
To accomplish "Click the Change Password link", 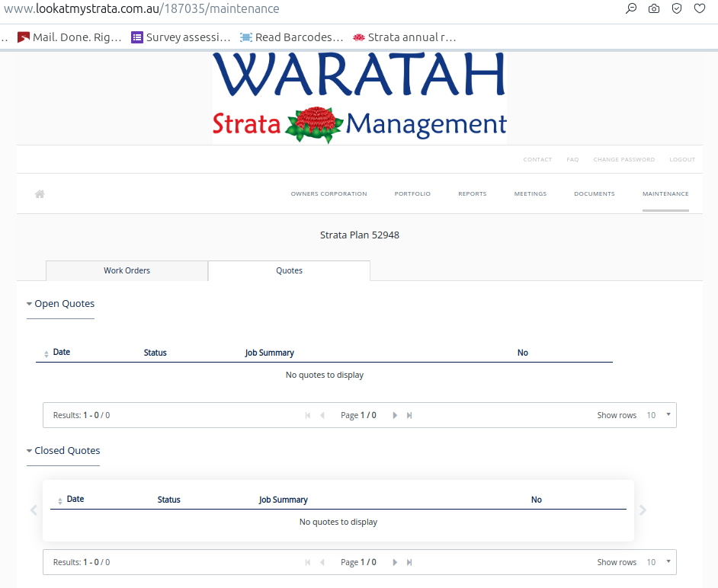I will click(x=624, y=160).
